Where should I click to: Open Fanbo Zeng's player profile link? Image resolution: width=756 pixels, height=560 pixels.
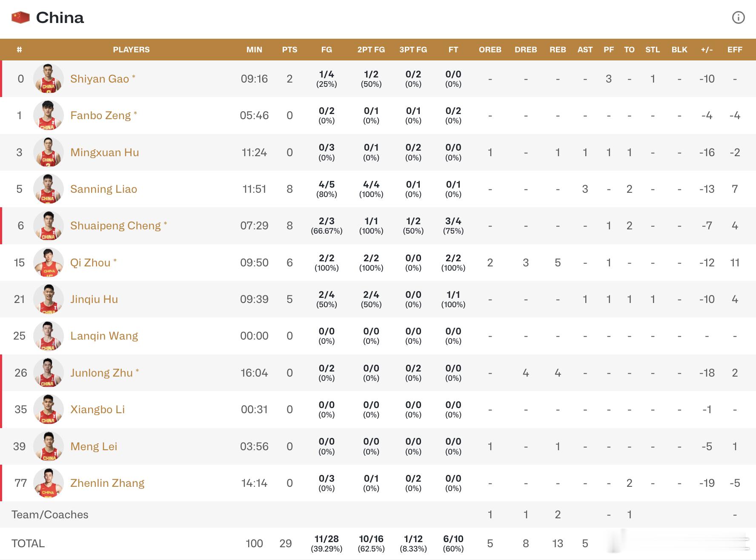(100, 115)
